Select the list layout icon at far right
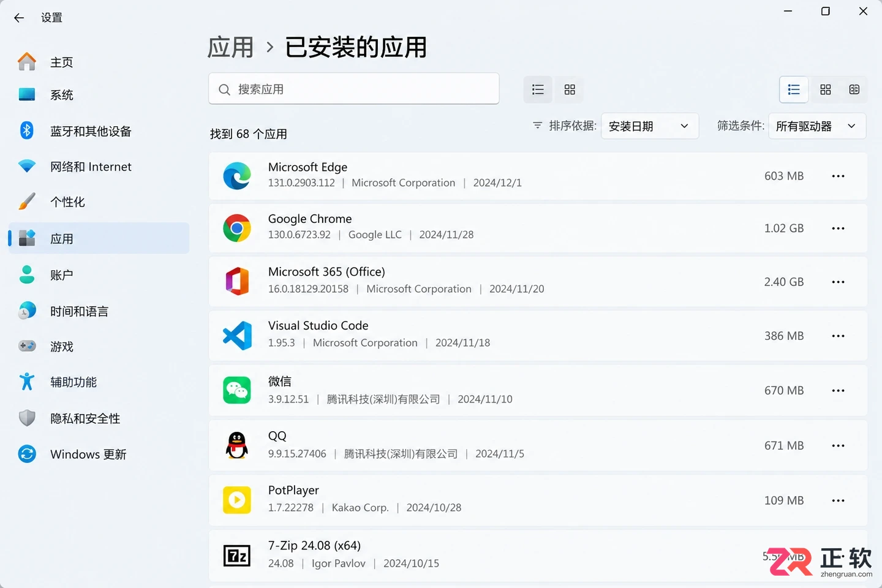This screenshot has width=882, height=588. 794,89
